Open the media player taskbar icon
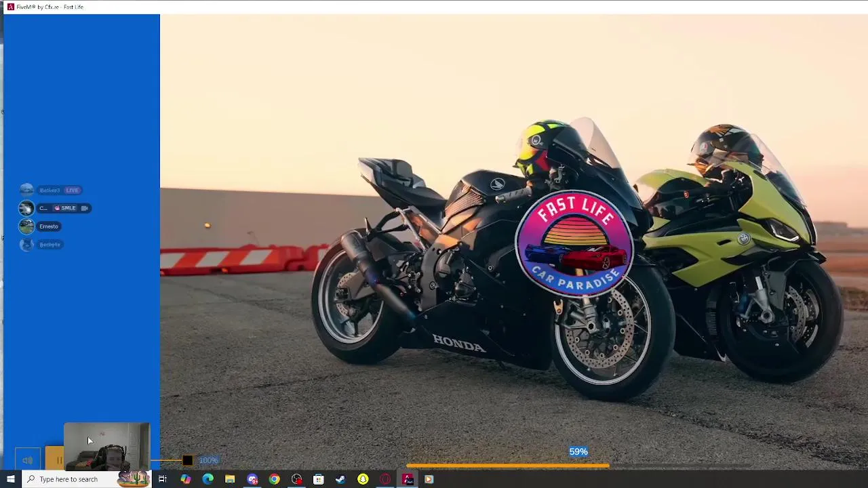This screenshot has width=868, height=488. (x=429, y=479)
